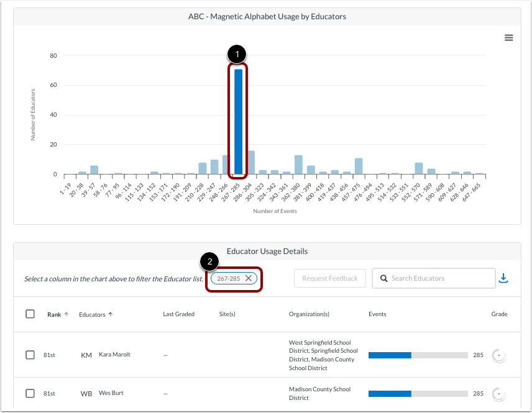Click Wes Burt's circular grade indicator
The image size is (532, 413).
pyautogui.click(x=499, y=393)
